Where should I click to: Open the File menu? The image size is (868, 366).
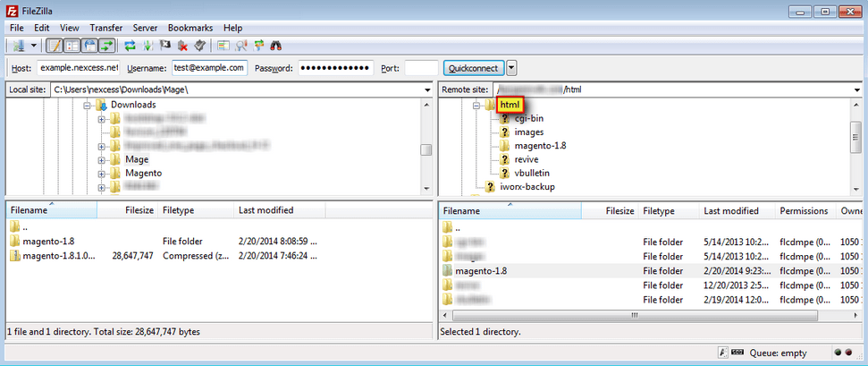click(17, 28)
